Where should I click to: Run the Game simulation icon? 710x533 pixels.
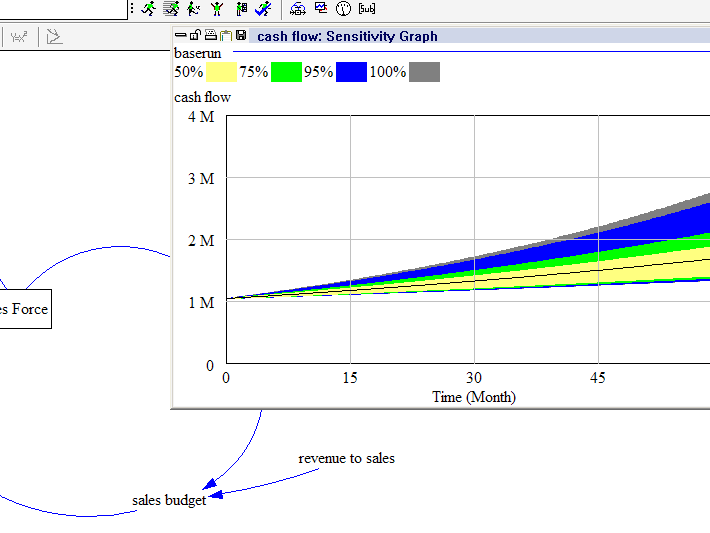point(193,9)
